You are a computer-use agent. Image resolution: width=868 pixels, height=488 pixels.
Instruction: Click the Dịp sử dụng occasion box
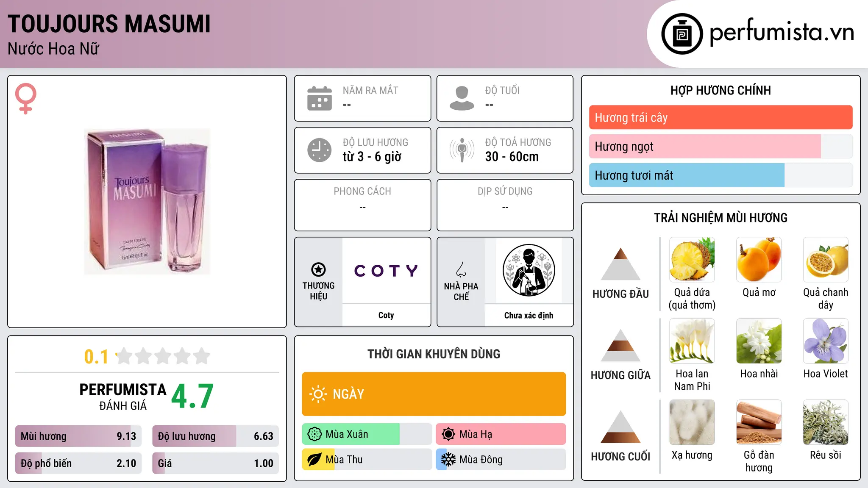point(505,205)
